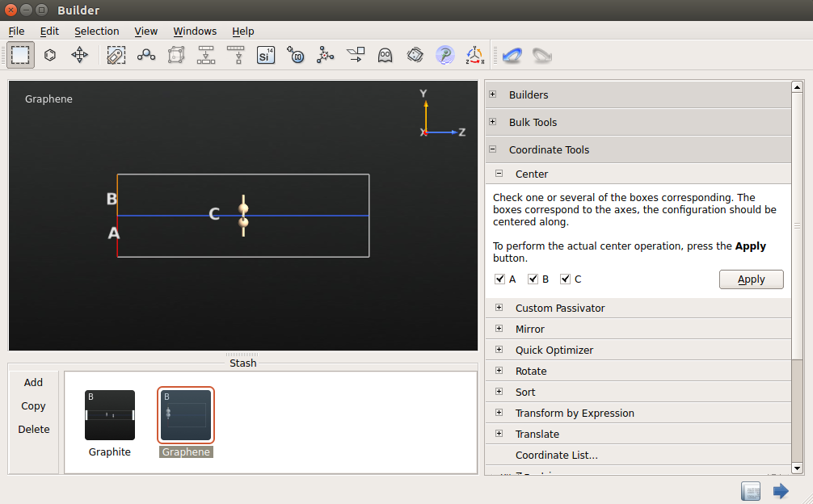Select the rectangle selection tool
Viewport: 813px width, 504px height.
(x=20, y=55)
